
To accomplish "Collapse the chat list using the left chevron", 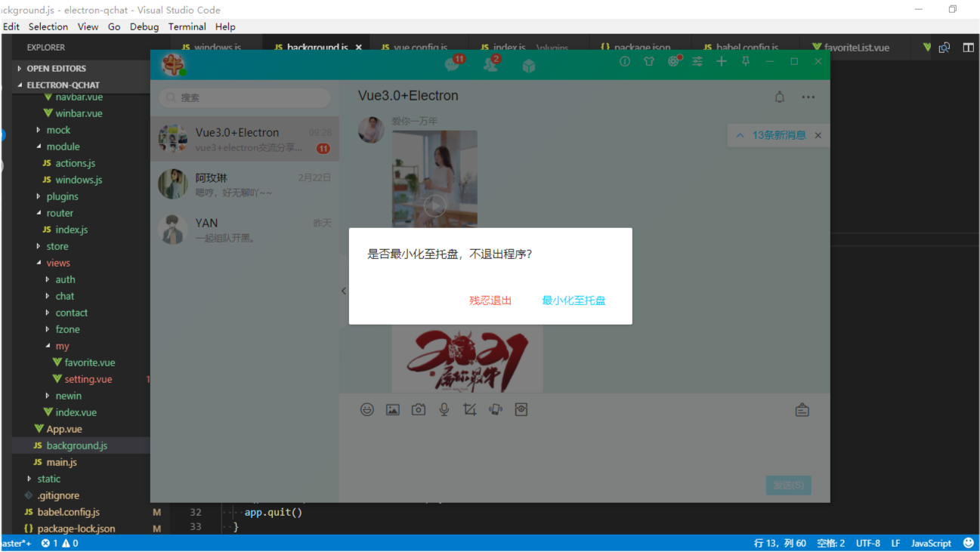I will [344, 290].
